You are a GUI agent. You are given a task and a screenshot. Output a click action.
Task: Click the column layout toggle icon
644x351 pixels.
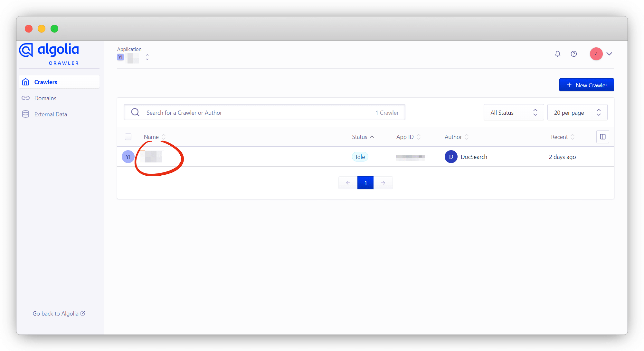tap(603, 137)
